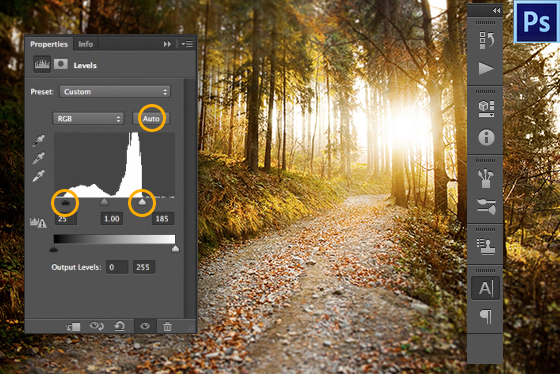Viewport: 560px width, 374px height.
Task: Open the RGB channel dropdown
Action: click(x=88, y=119)
